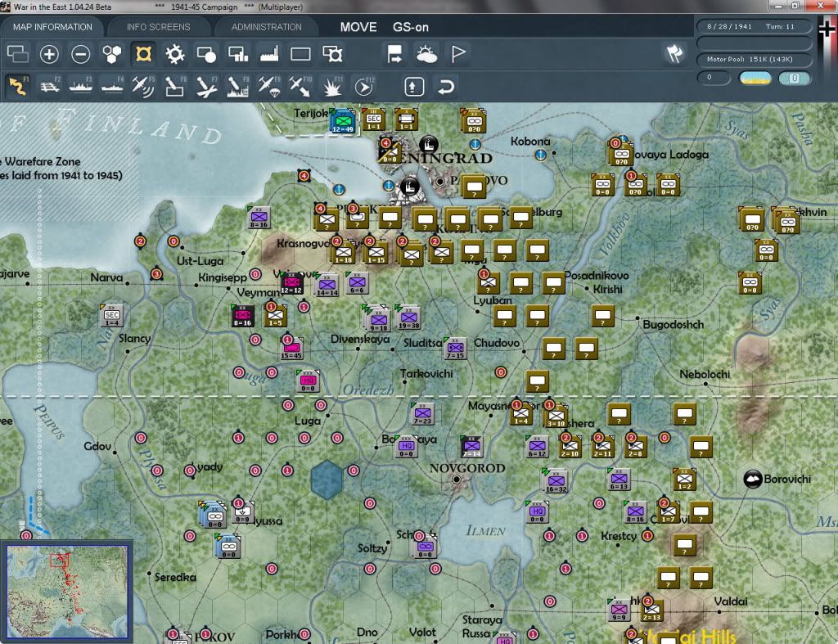Select the F8 bomb city icon

tap(238, 86)
